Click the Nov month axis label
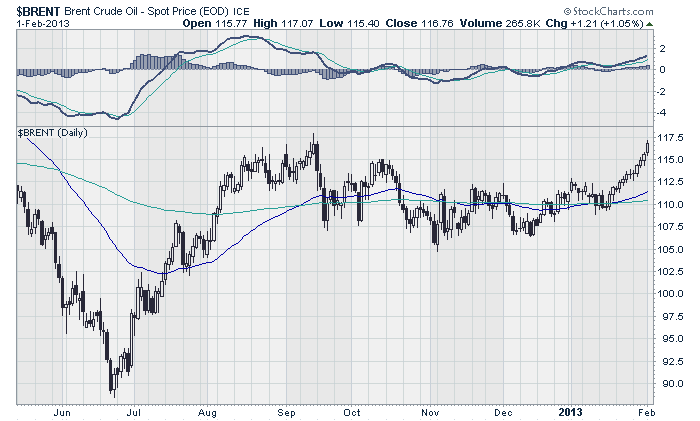This screenshot has height=421, width=700. 430,413
